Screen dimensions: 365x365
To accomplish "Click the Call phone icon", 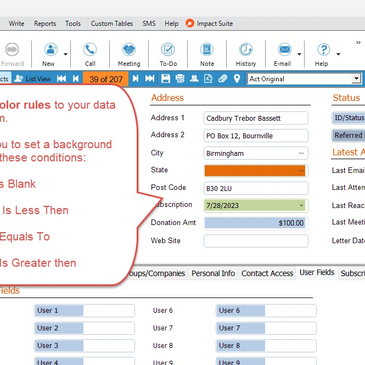I will click(90, 49).
